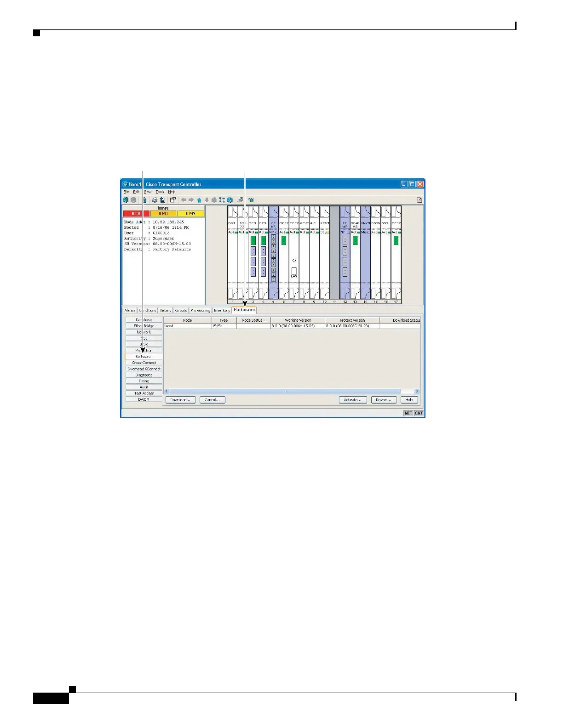Open the Audit subtab
The image size is (563, 728).
point(144,387)
